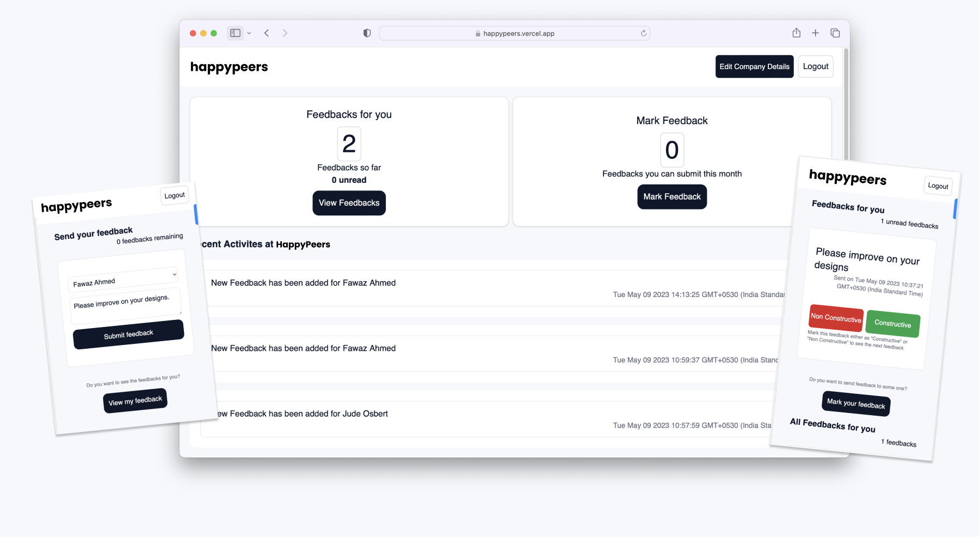980x537 pixels.
Task: Mark the feedback as Constructive
Action: pos(892,324)
